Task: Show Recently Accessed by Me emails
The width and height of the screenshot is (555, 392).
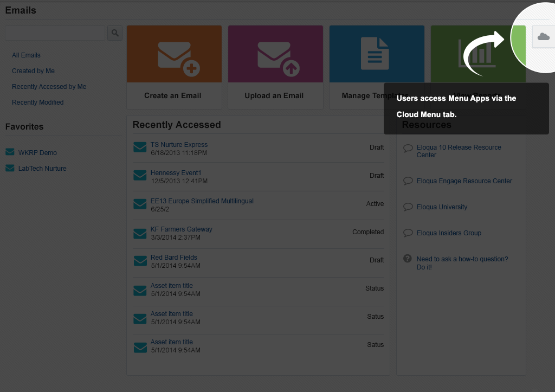Action: 49,87
